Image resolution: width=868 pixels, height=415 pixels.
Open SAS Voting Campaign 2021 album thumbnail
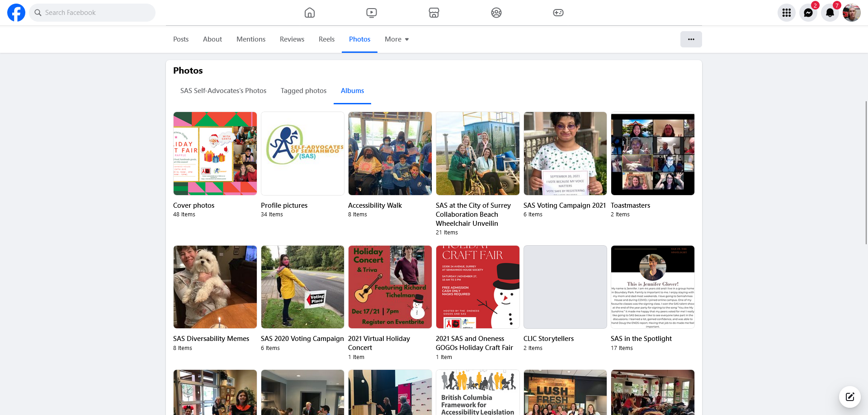pyautogui.click(x=565, y=154)
